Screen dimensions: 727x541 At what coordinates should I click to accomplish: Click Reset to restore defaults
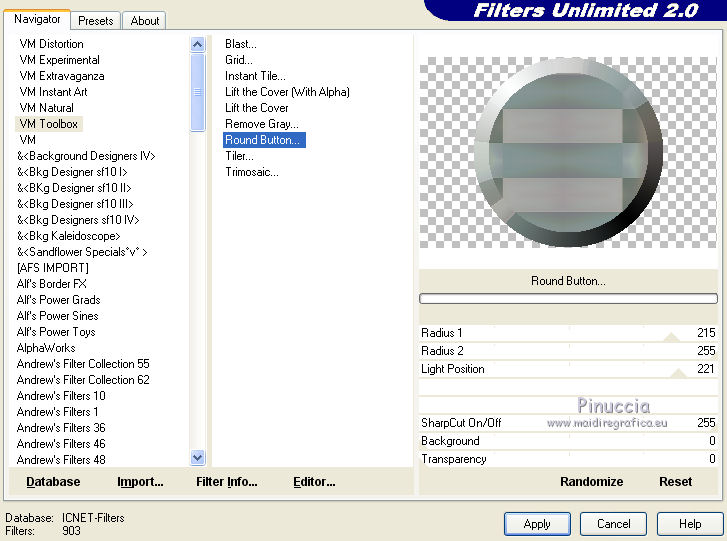[x=675, y=482]
